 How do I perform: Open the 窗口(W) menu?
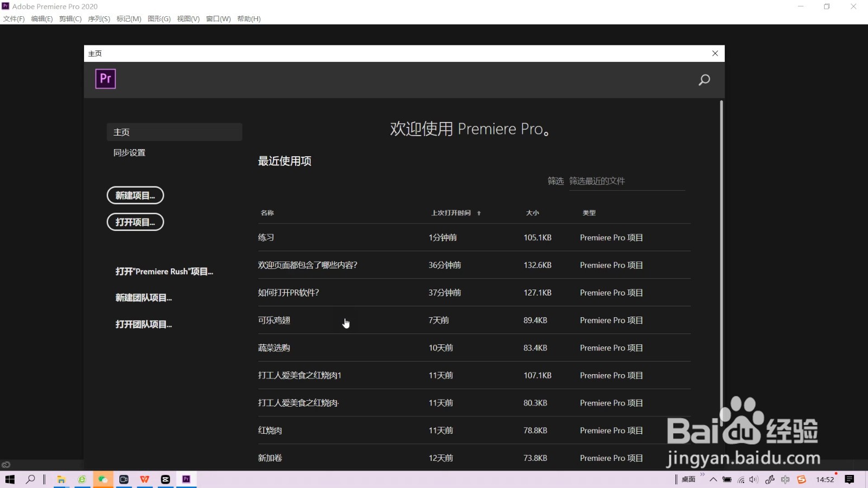(218, 19)
